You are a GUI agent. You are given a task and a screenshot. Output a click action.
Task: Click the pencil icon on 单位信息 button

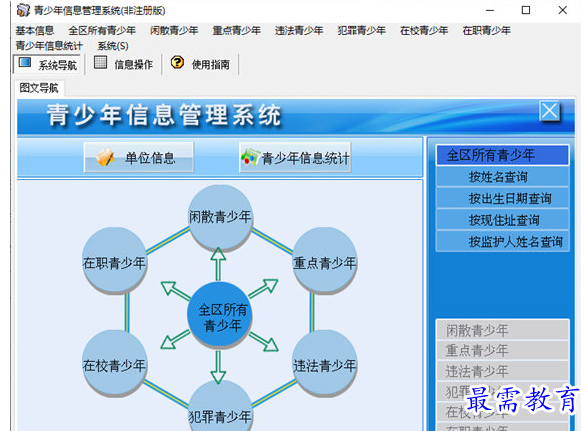point(105,158)
